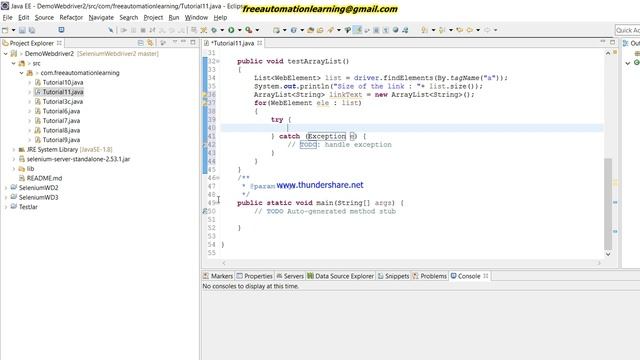Minimize the Project Explorer panel

tap(183, 42)
